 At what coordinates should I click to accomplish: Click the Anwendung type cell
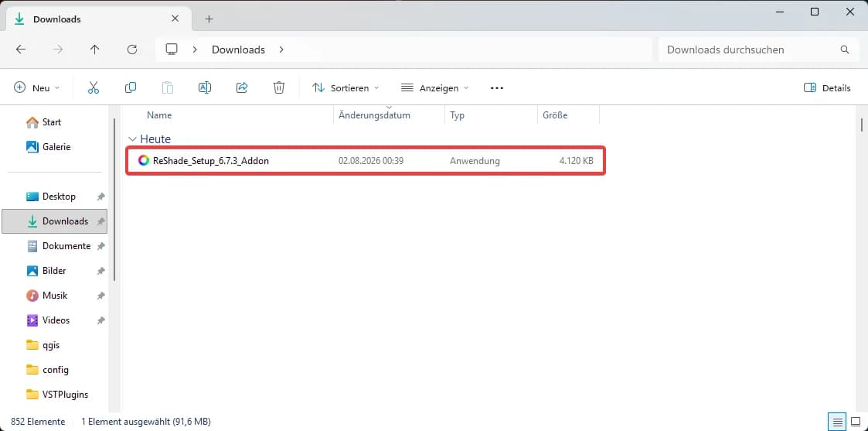475,161
